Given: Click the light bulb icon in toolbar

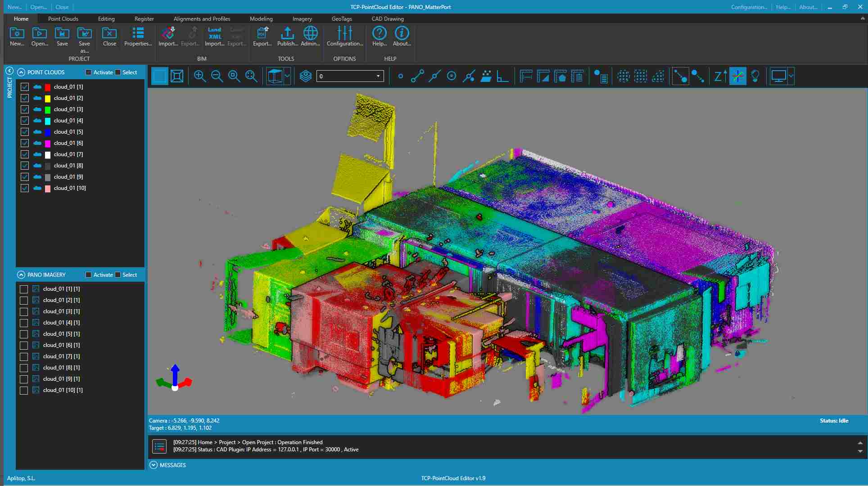Looking at the screenshot, I should 755,76.
